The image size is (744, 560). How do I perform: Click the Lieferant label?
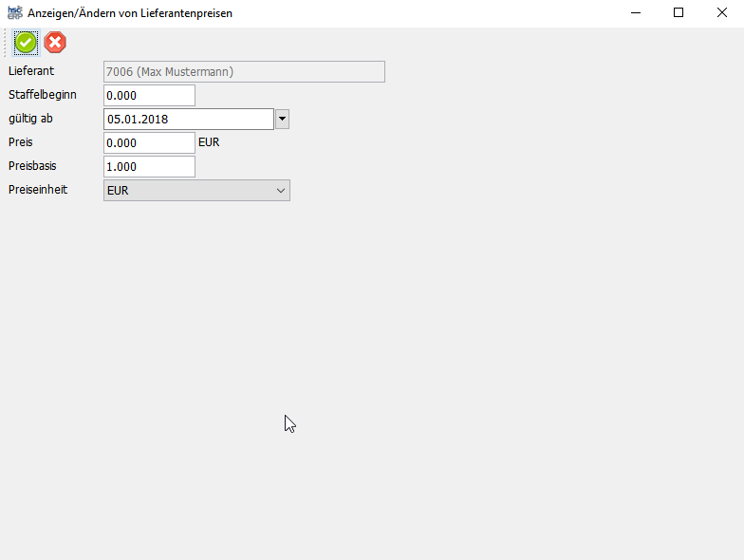point(31,71)
